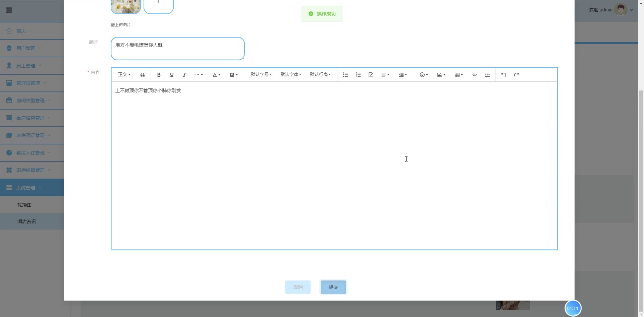Open the 默认行高 line height dropdown
This screenshot has height=317, width=644.
[x=320, y=75]
